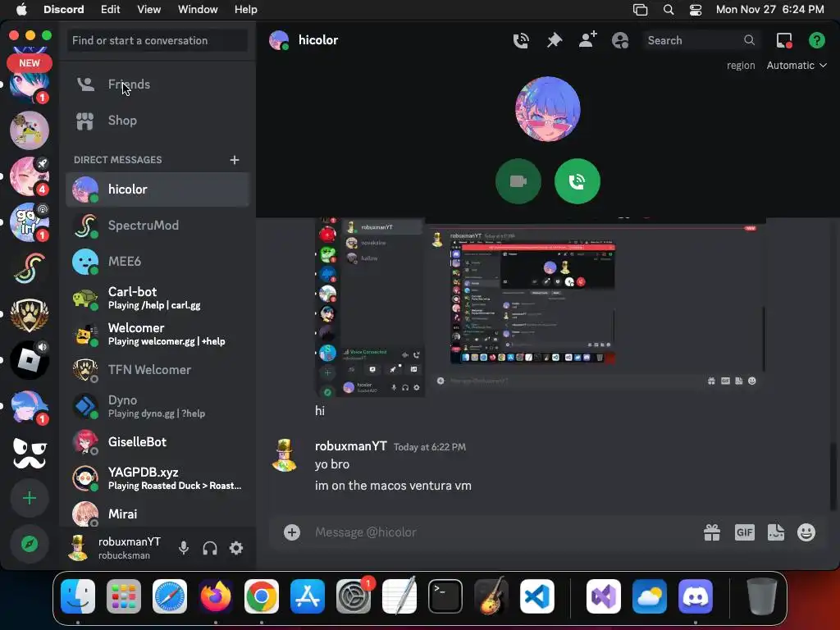The image size is (840, 630).
Task: Focus the Find or start a conversation box
Action: (157, 41)
